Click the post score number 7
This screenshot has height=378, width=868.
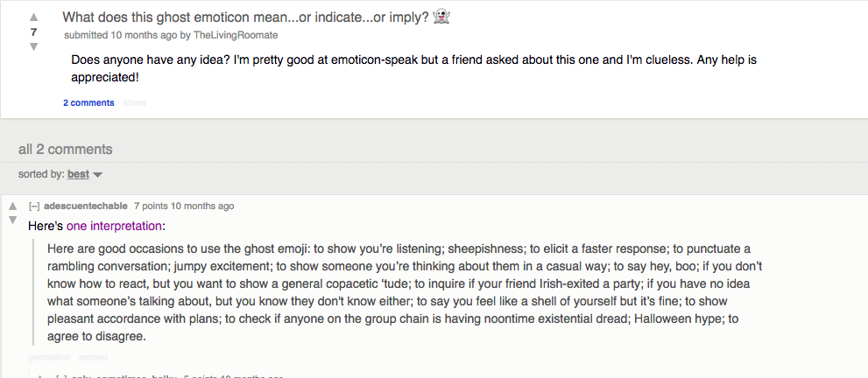[x=34, y=31]
